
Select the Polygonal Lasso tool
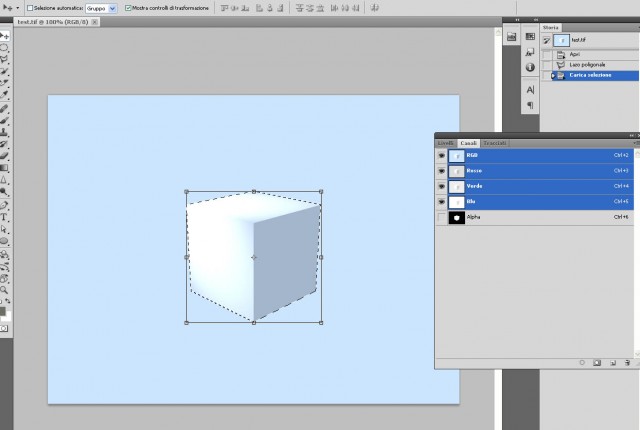pos(4,60)
